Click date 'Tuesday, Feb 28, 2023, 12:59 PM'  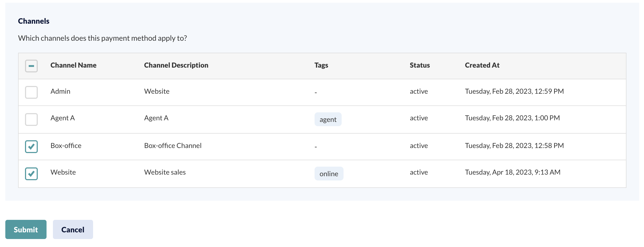pos(514,91)
